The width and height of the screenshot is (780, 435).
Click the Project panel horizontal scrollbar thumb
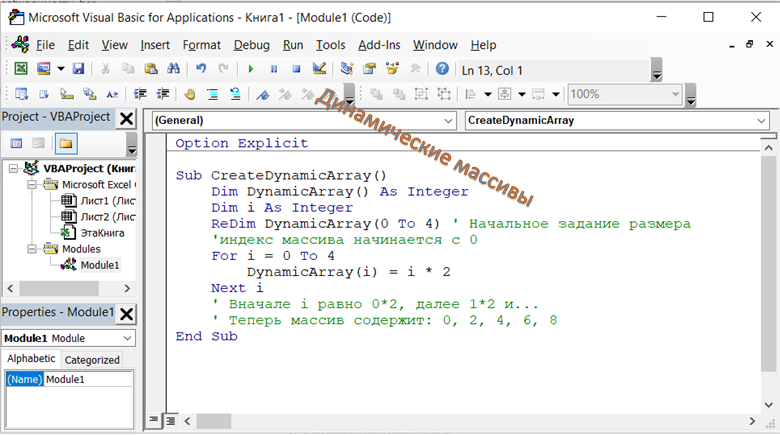click(59, 288)
